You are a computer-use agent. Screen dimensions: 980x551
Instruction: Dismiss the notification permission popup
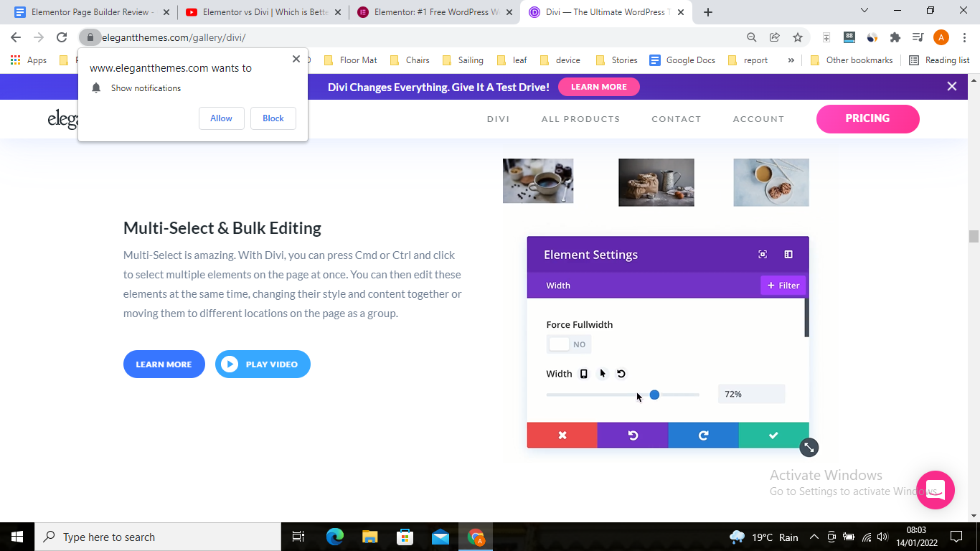(296, 59)
